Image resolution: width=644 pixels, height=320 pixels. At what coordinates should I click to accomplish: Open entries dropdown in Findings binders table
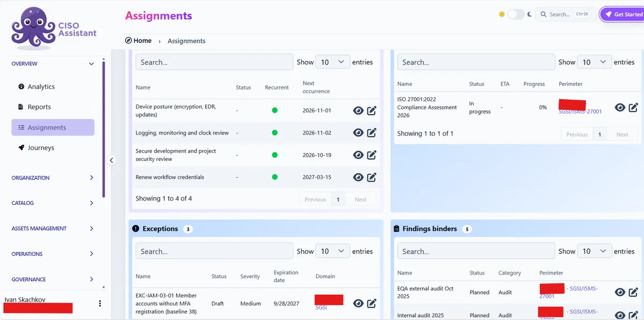pos(595,251)
